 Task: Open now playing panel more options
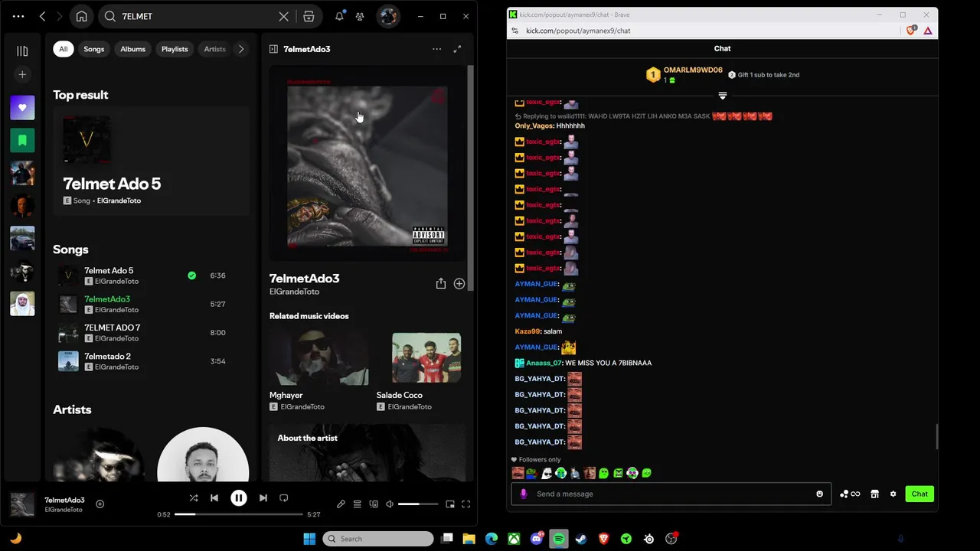[x=436, y=49]
